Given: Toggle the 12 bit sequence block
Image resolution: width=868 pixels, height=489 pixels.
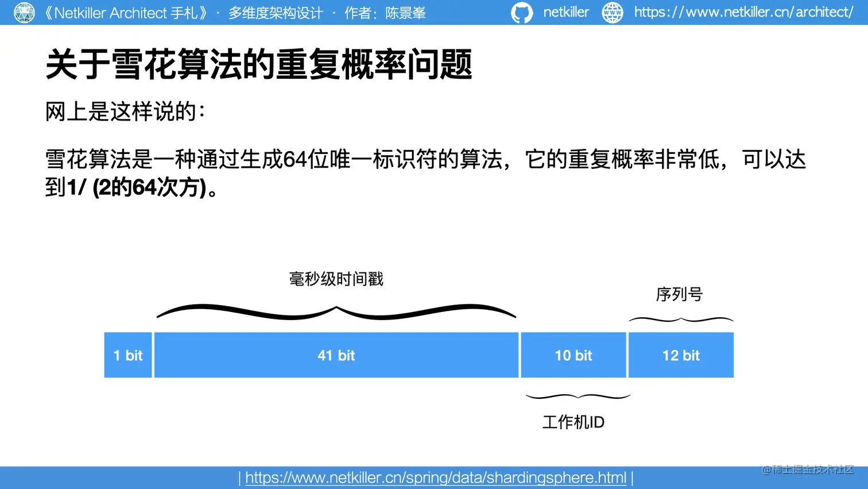Looking at the screenshot, I should coord(680,355).
